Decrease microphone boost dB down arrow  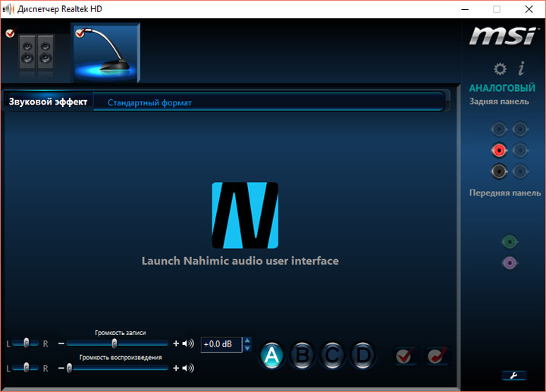coord(247,348)
